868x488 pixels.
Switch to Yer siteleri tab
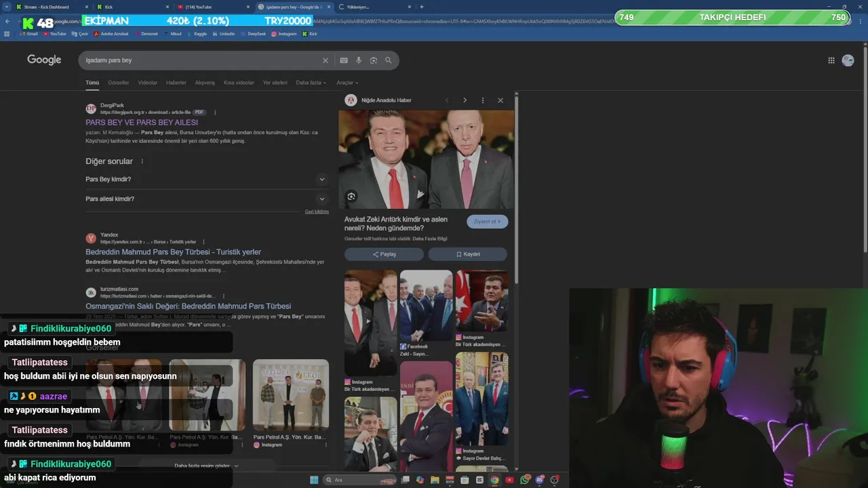[x=275, y=83]
